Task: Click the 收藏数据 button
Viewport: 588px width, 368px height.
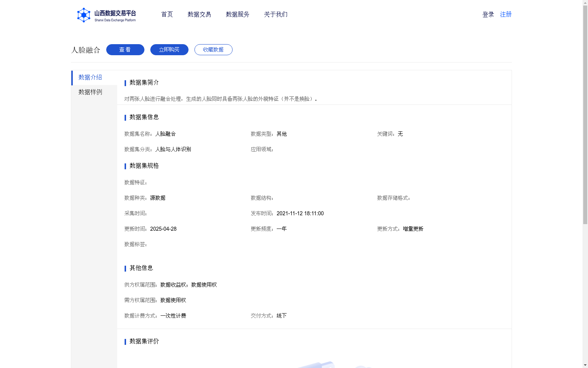Action: coord(214,50)
